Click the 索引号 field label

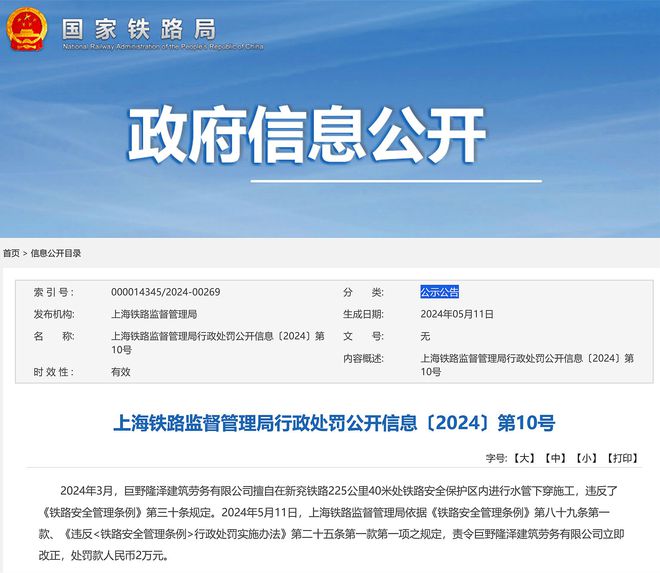[53, 292]
